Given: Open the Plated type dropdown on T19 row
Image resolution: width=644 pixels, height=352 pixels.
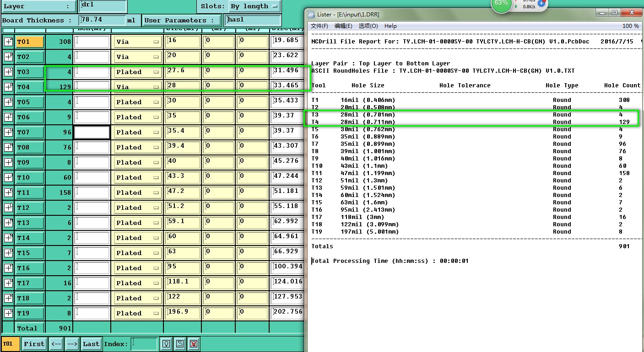Looking at the screenshot, I should (138, 314).
